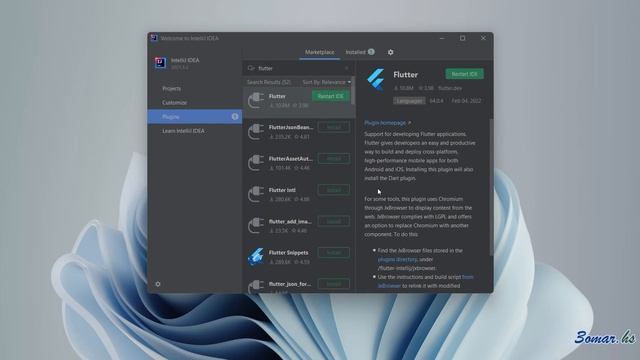
Task: Click the IntelliJ IDEA logo in sidebar
Action: pos(160,63)
